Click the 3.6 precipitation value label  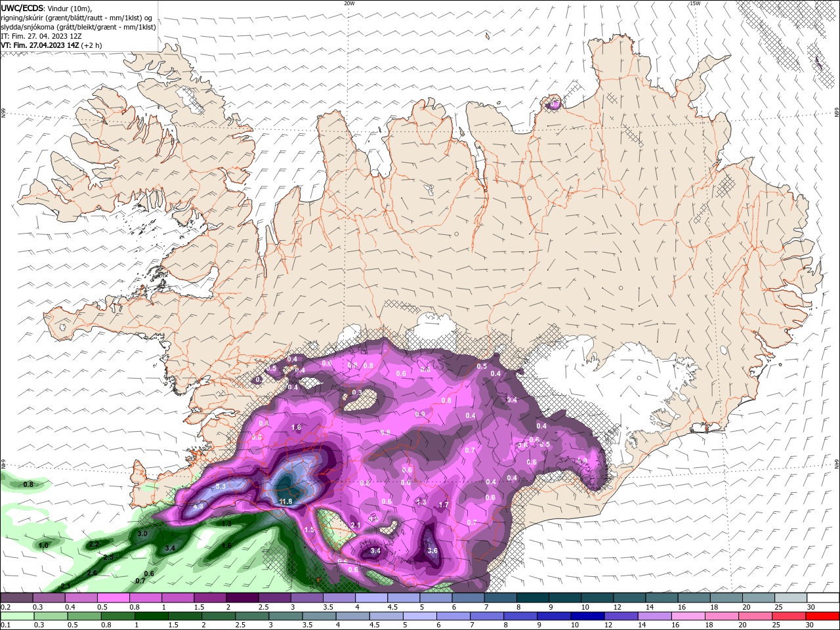coord(432,551)
